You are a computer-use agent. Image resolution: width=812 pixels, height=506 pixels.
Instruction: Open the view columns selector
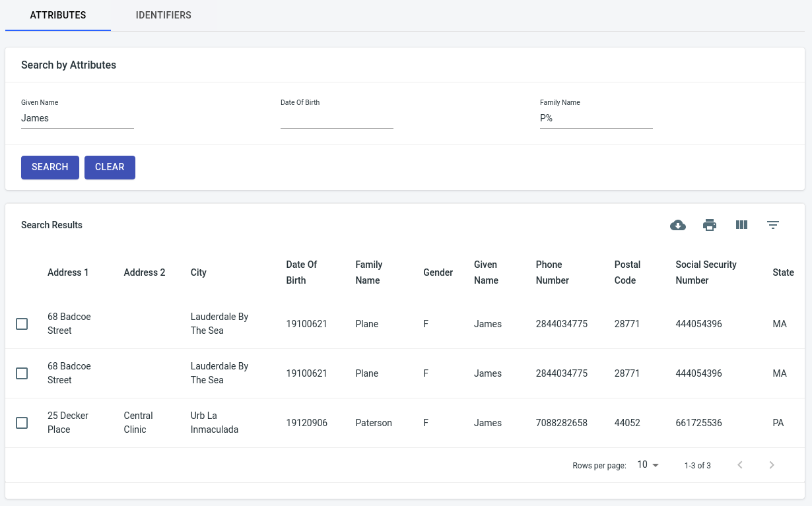(x=741, y=225)
